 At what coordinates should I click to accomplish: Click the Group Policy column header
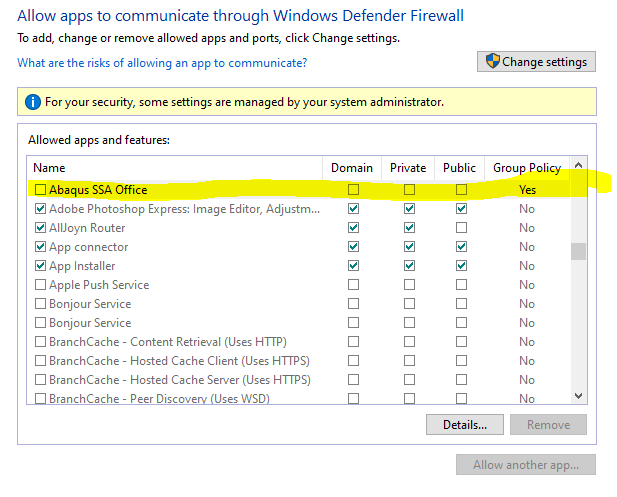tap(527, 168)
